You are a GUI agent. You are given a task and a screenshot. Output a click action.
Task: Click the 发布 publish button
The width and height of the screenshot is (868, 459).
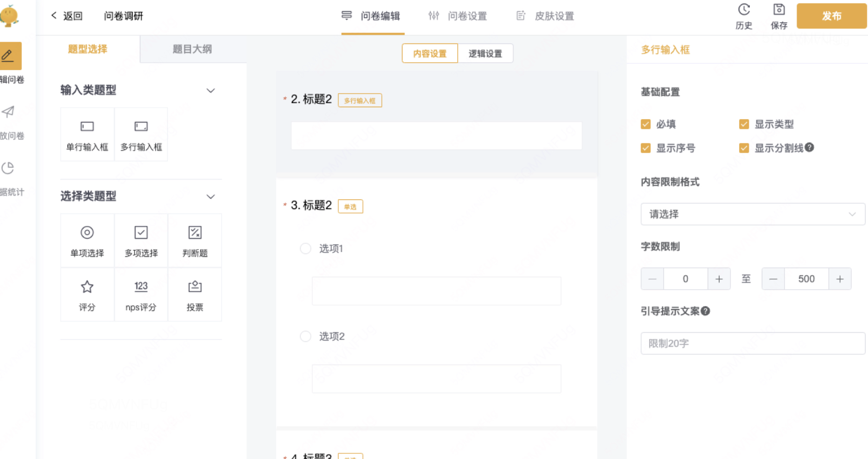(x=832, y=16)
